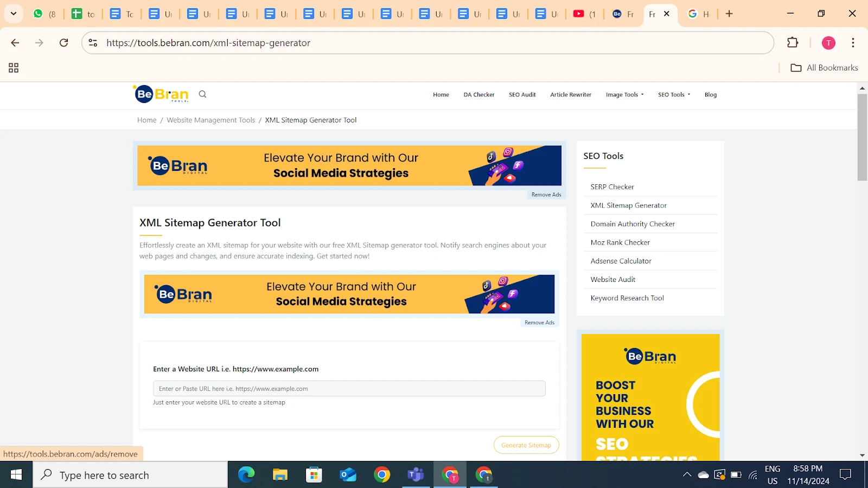Open Microsoft Store from the taskbar

point(314,475)
